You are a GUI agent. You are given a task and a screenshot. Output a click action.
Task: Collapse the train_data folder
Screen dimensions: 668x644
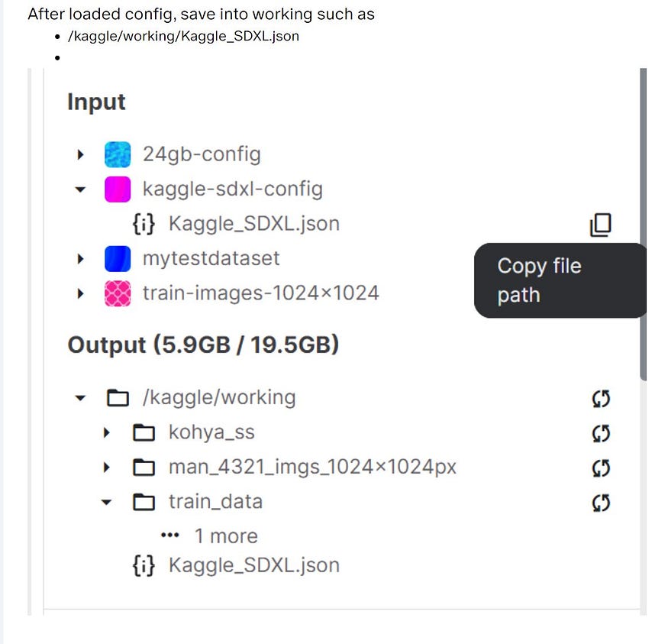tap(107, 503)
